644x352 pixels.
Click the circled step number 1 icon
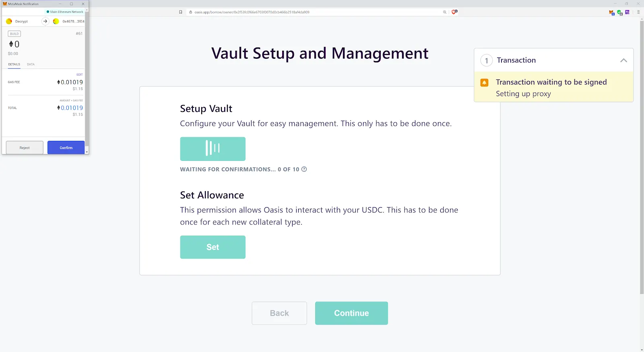tap(487, 60)
